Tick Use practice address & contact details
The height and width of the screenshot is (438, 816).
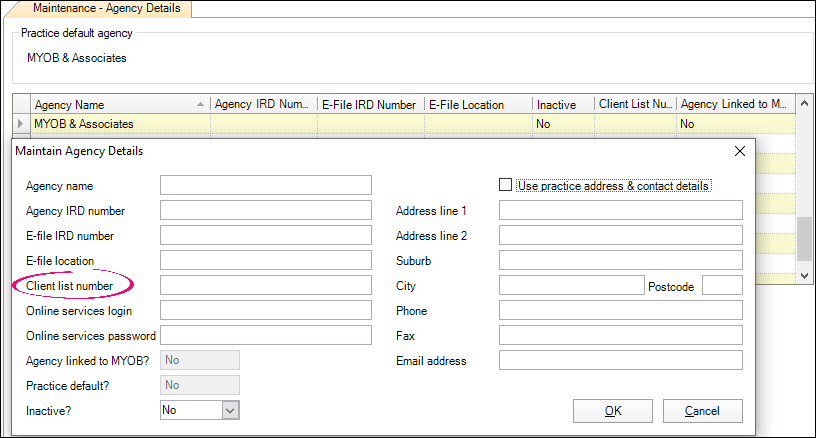[506, 185]
